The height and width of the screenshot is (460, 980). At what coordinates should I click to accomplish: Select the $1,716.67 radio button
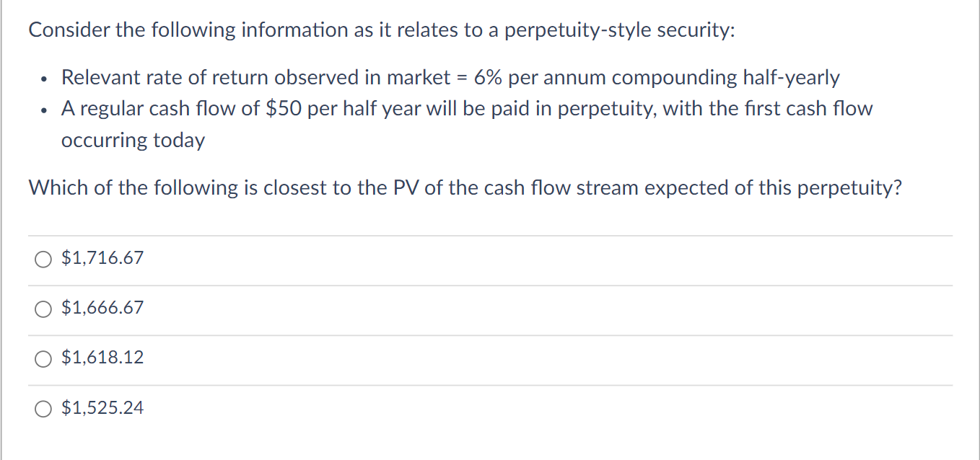pos(43,259)
